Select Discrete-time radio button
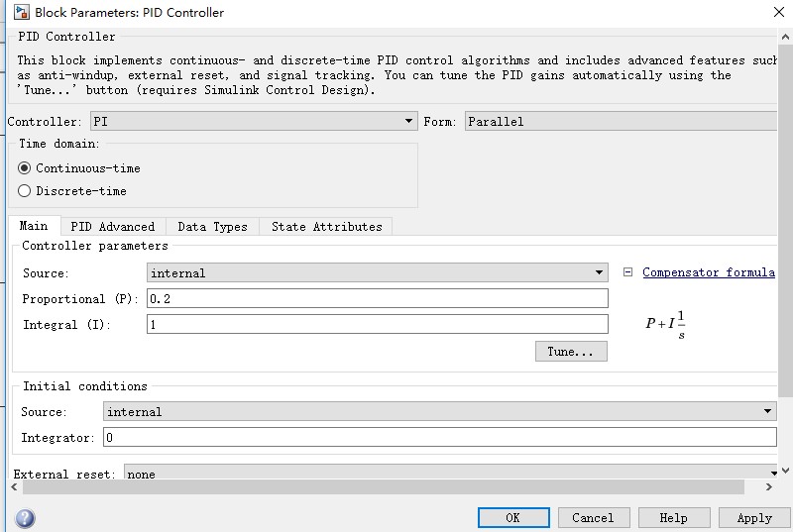 (25, 191)
